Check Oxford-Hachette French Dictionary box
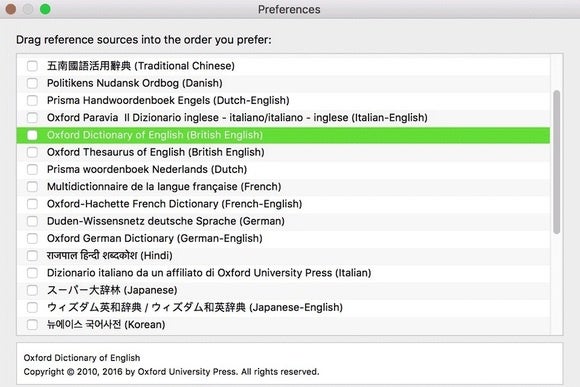Viewport: 580px width, 387px height. tap(32, 204)
